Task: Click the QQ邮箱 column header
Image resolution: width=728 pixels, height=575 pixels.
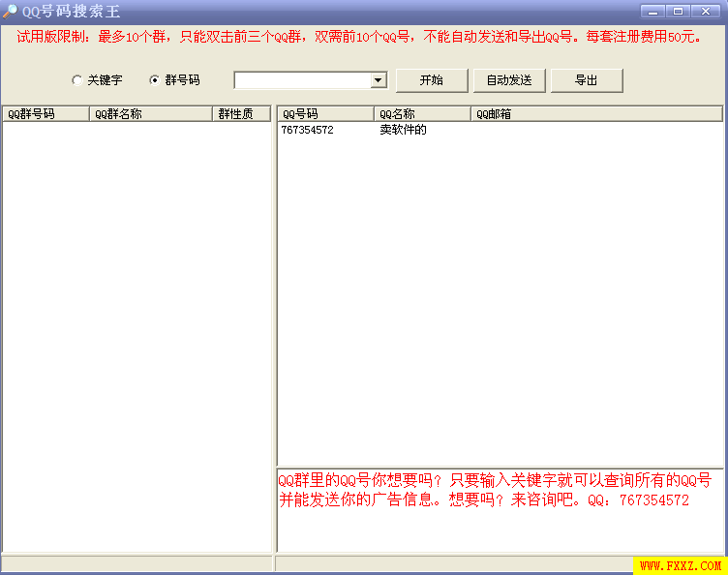Action: pos(595,113)
